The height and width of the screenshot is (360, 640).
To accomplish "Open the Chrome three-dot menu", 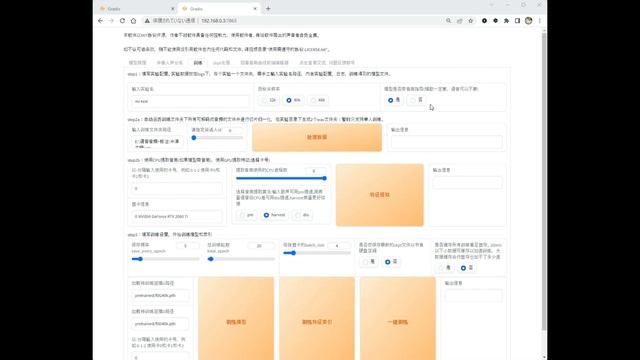I will click(540, 20).
